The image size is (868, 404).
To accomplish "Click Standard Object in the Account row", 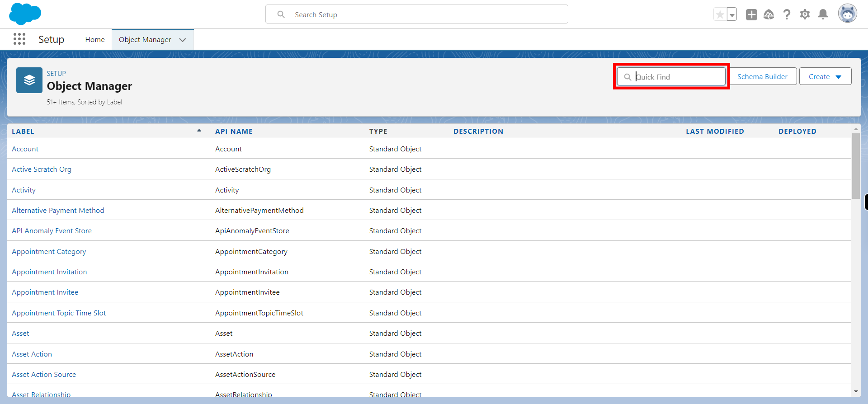I will [x=395, y=149].
